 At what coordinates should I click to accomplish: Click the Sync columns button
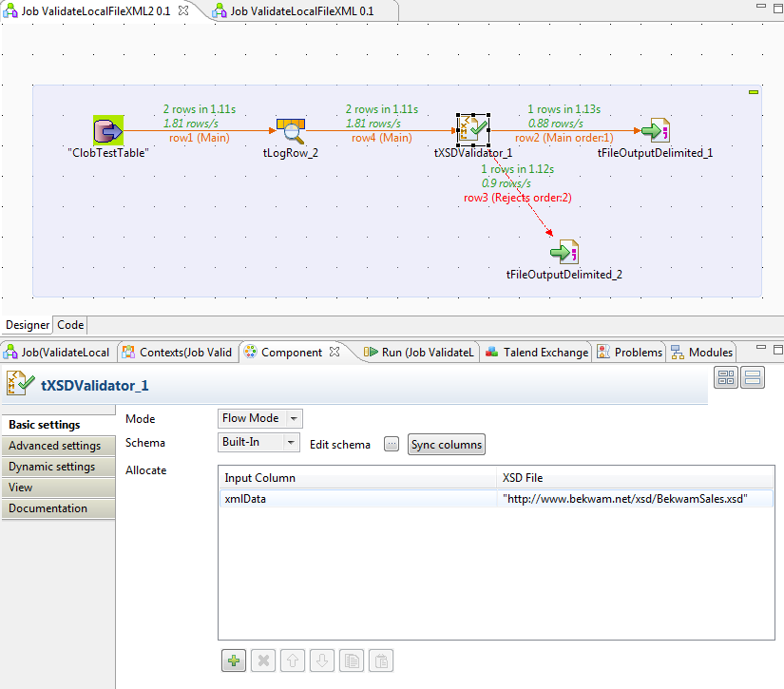pos(446,443)
